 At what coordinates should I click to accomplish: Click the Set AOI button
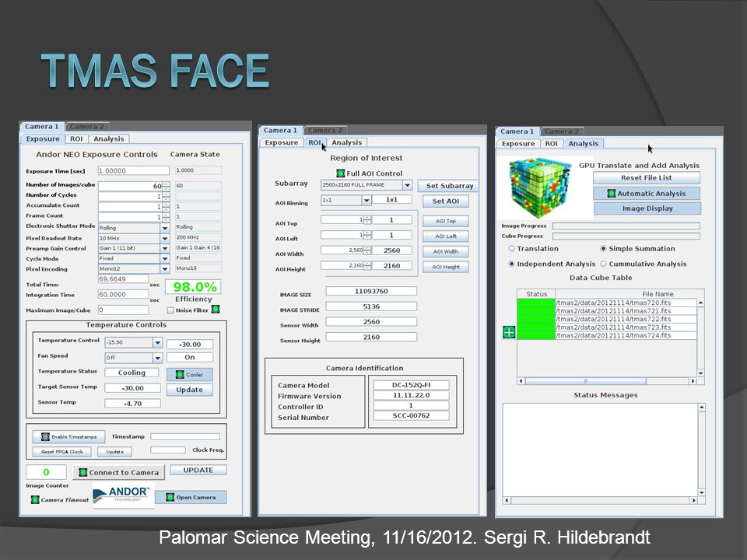pos(445,201)
